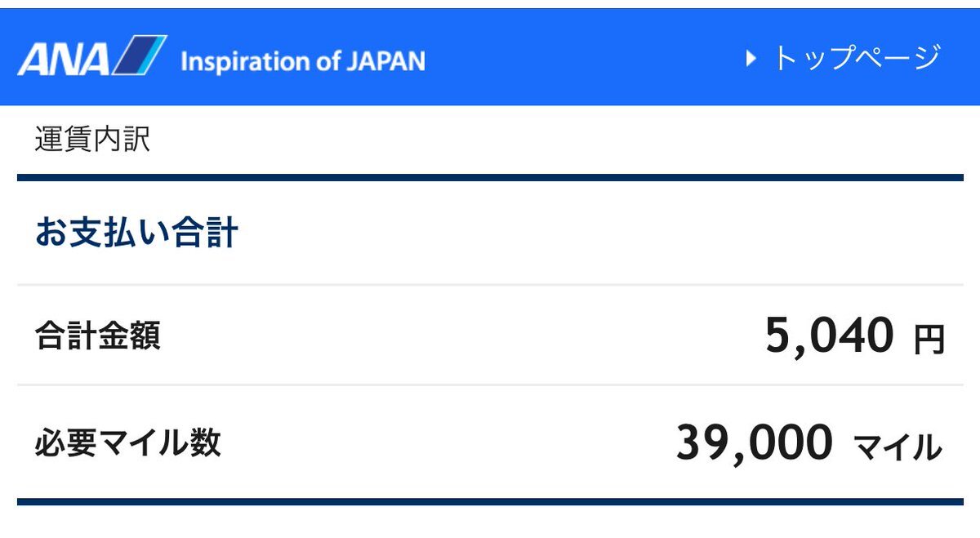Click the ANA logo in the header

92,56
